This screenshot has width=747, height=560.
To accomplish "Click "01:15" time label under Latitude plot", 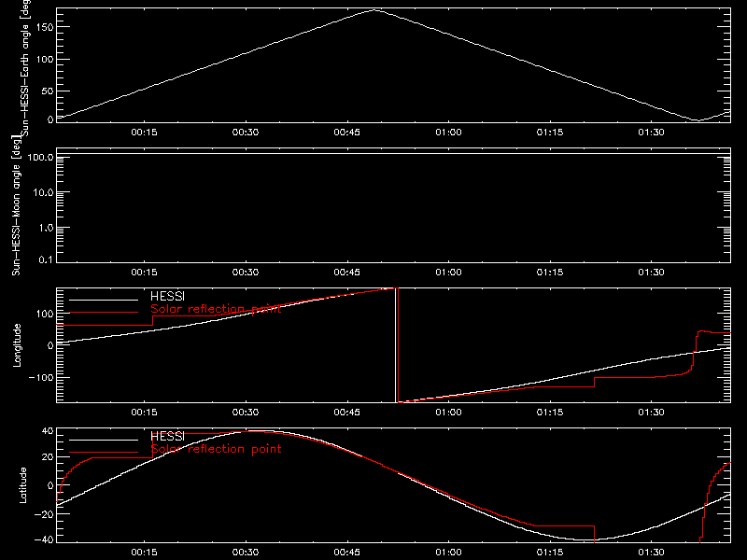I will pyautogui.click(x=550, y=553).
